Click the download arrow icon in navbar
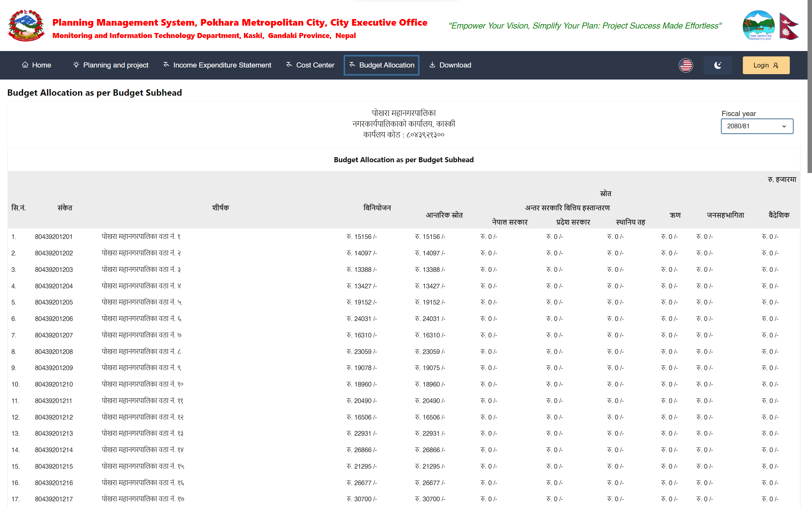 tap(432, 65)
